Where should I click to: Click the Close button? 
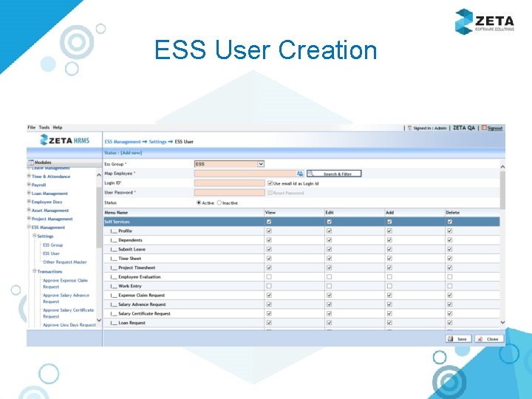pyautogui.click(x=489, y=339)
